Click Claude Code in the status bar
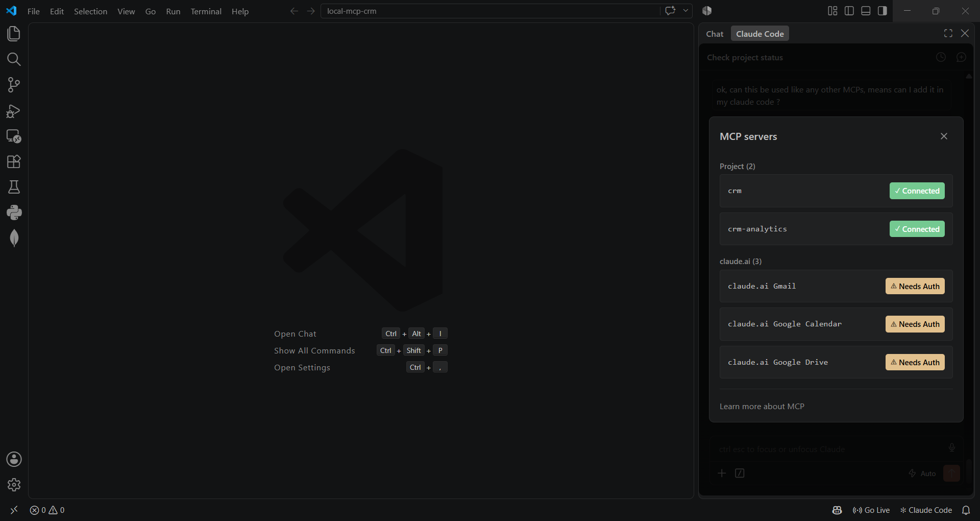Screen dimensions: 980x521 pyautogui.click(x=926, y=510)
